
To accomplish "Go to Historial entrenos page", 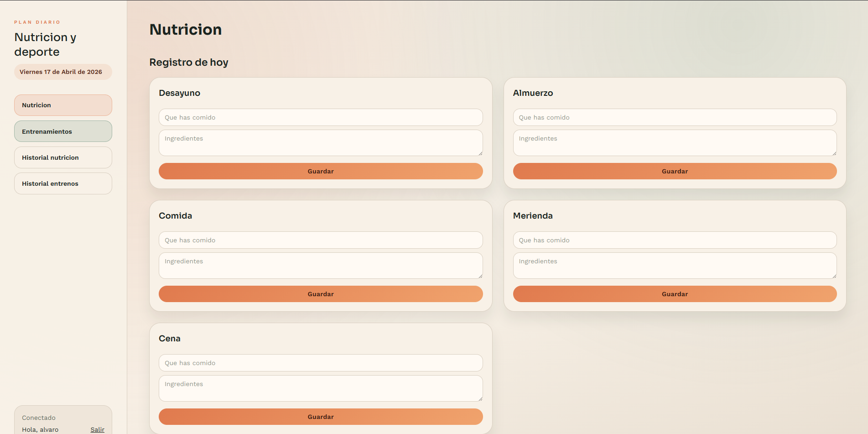I will [x=63, y=183].
